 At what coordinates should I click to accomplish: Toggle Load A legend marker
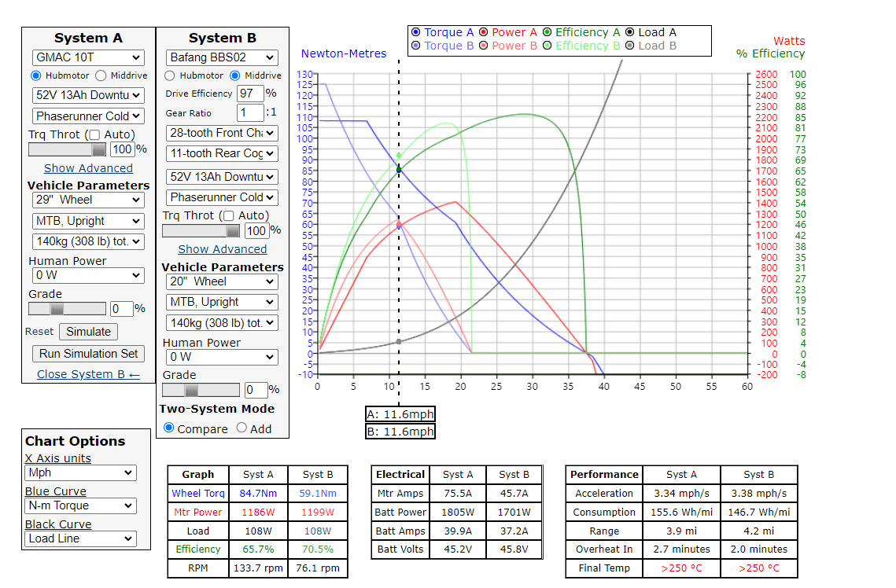[630, 32]
